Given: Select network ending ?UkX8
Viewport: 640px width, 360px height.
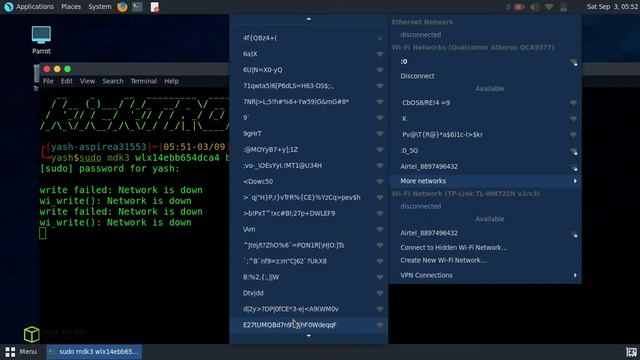Looking at the screenshot, I should click(309, 261).
